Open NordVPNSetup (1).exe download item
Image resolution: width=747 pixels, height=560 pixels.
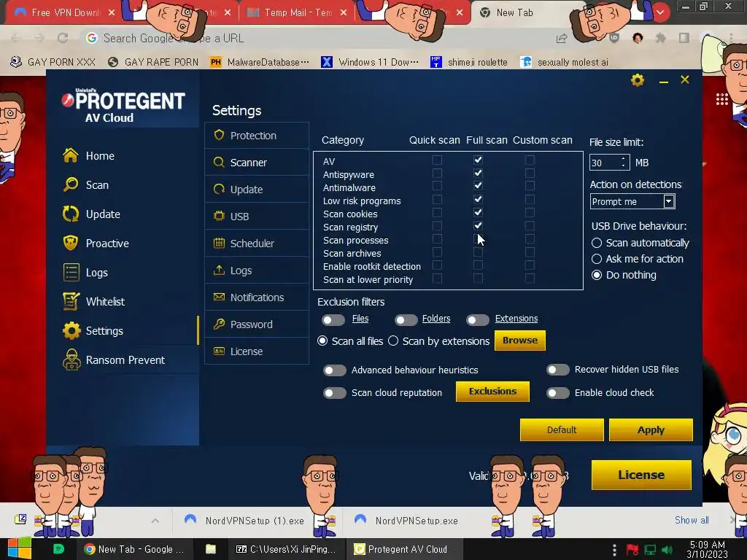pos(245,521)
